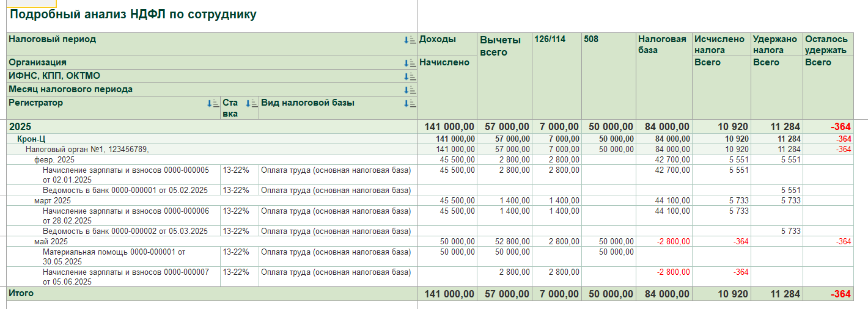Click 141 000,00 income in 2025 row

pos(449,127)
